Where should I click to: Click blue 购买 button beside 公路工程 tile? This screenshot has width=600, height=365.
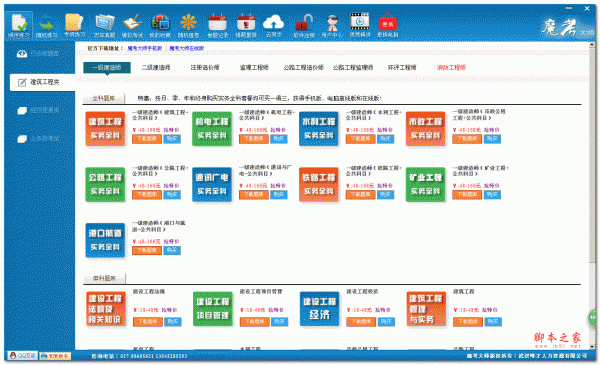click(x=172, y=195)
